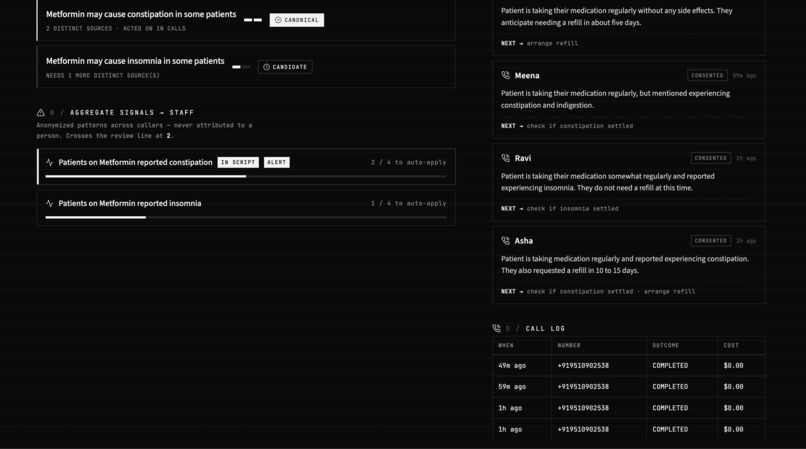Click the pulse icon beside reported constipation
This screenshot has height=449, width=806.
point(49,162)
